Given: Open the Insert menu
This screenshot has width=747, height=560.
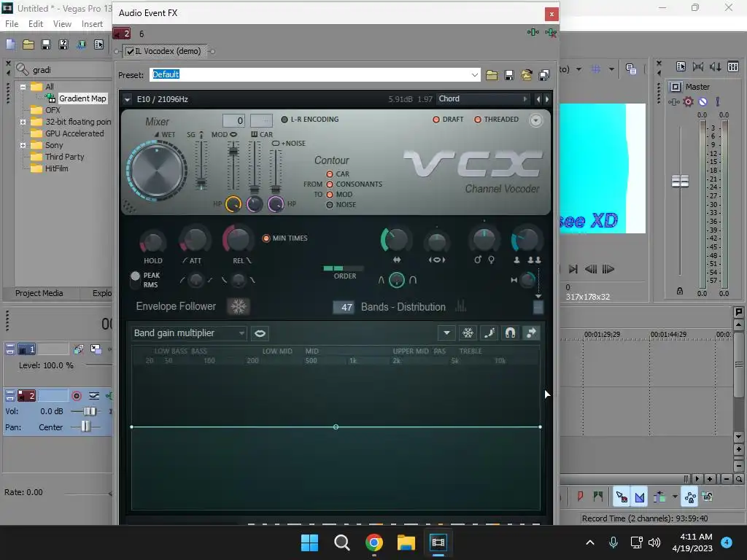Looking at the screenshot, I should (92, 24).
